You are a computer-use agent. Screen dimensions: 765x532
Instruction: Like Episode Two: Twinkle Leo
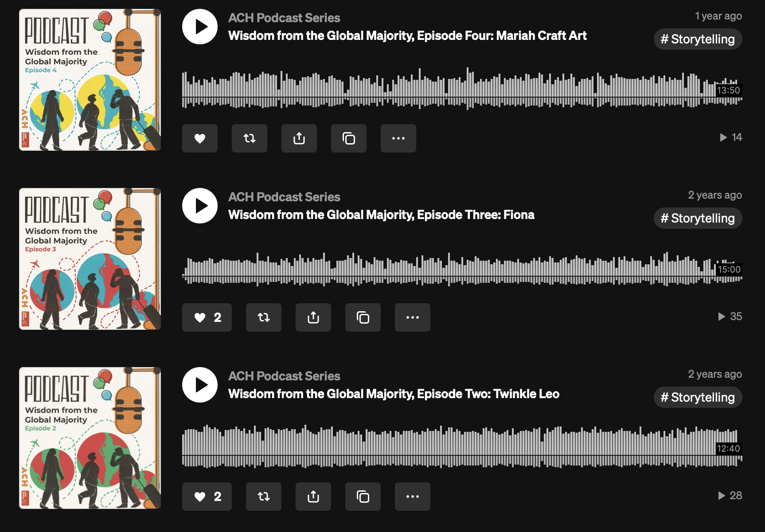pyautogui.click(x=207, y=497)
